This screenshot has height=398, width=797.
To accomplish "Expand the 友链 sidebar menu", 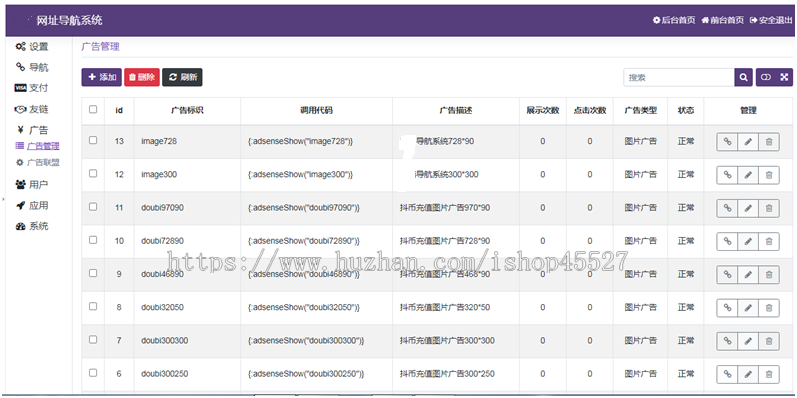I will click(x=32, y=109).
